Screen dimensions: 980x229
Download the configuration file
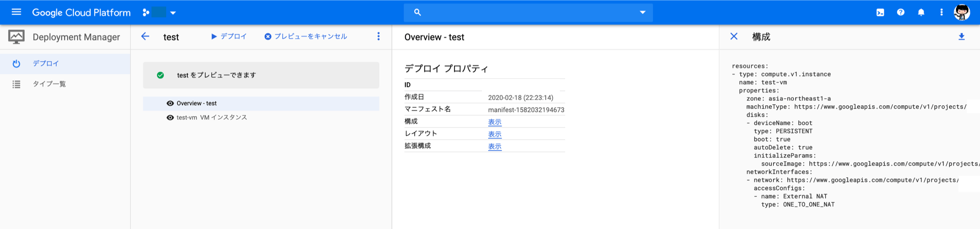961,37
